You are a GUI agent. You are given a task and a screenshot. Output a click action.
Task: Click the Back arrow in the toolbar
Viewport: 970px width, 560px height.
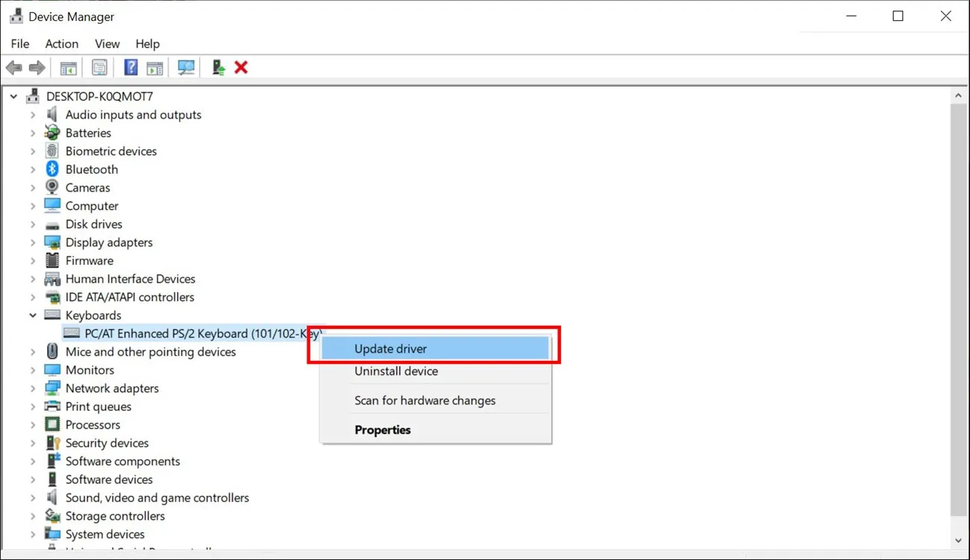(x=13, y=68)
